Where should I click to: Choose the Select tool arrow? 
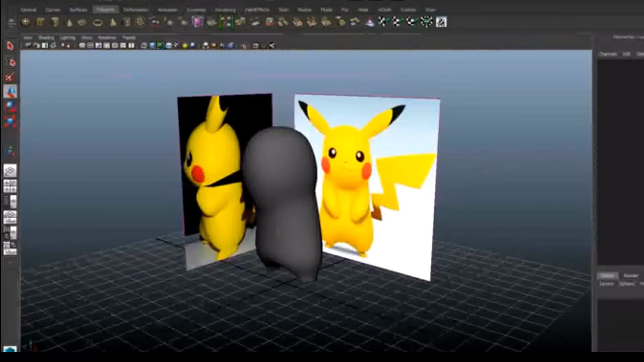10,46
